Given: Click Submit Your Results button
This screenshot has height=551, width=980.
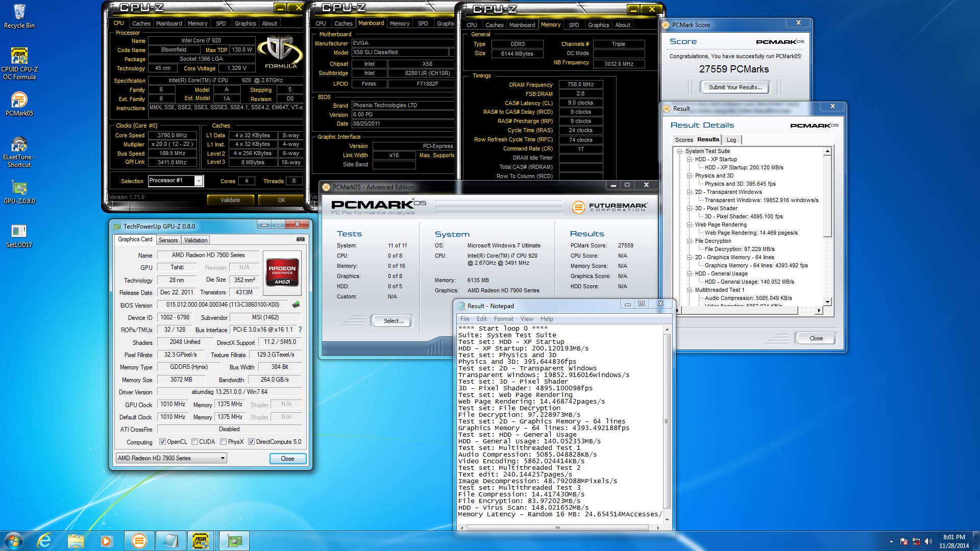Looking at the screenshot, I should (x=735, y=87).
